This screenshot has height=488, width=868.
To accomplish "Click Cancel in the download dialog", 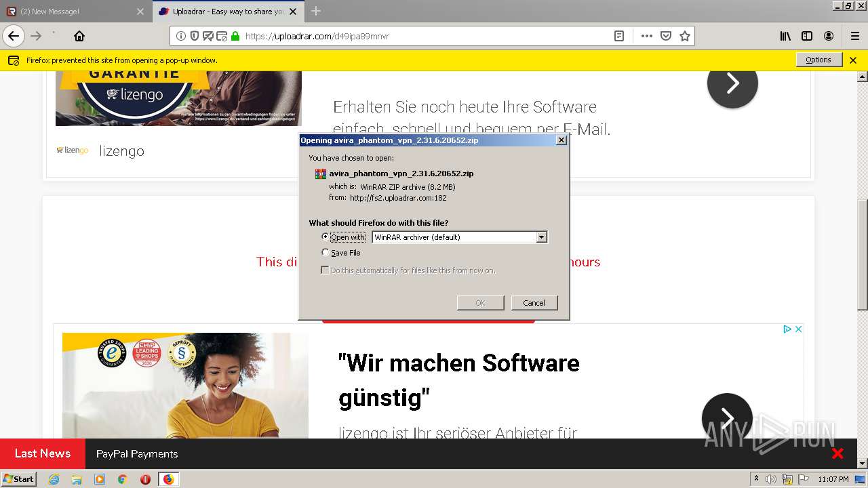I will [534, 302].
